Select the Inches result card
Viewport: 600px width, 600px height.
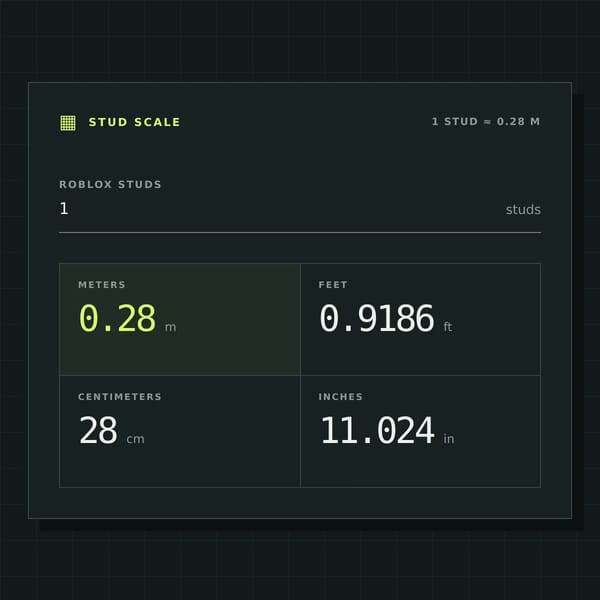(421, 431)
